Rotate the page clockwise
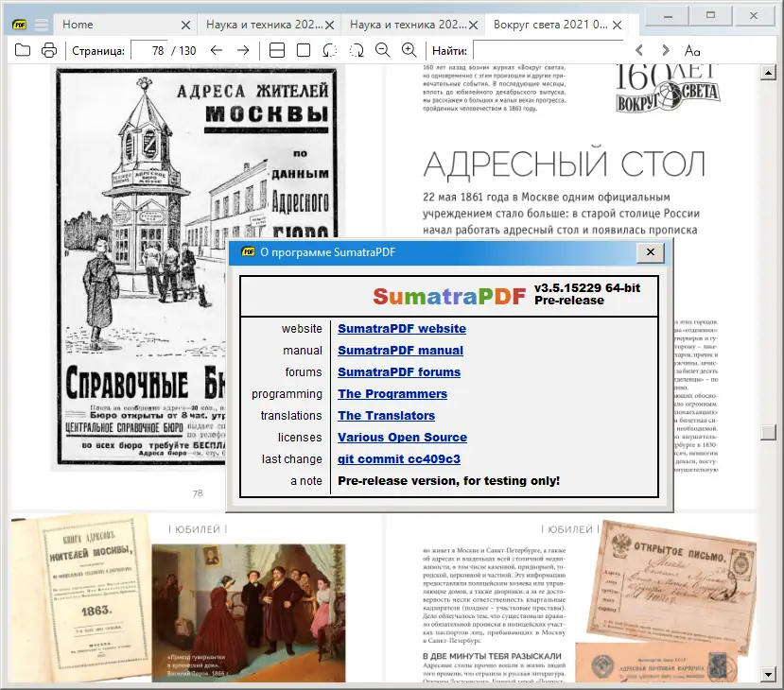The height and width of the screenshot is (690, 784). coord(357,51)
